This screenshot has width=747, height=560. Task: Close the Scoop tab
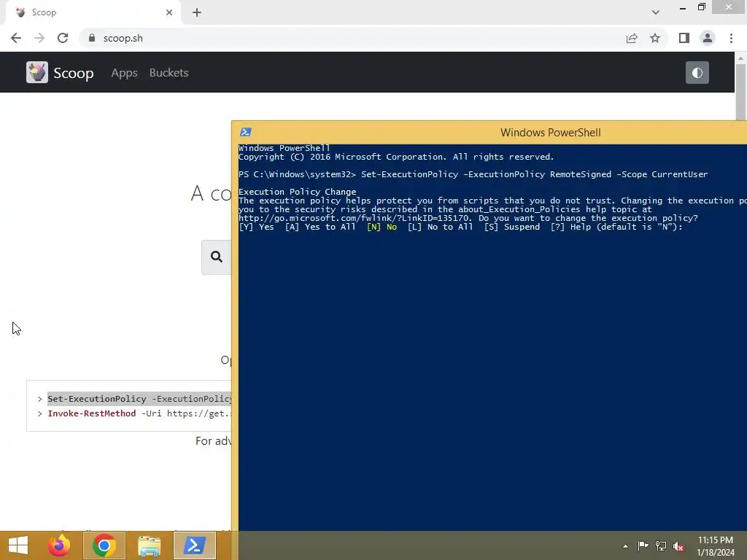[x=169, y=12]
